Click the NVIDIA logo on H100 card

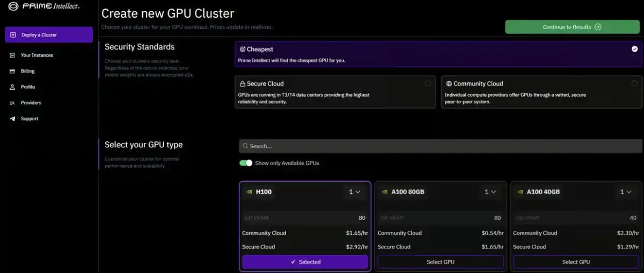pyautogui.click(x=248, y=192)
